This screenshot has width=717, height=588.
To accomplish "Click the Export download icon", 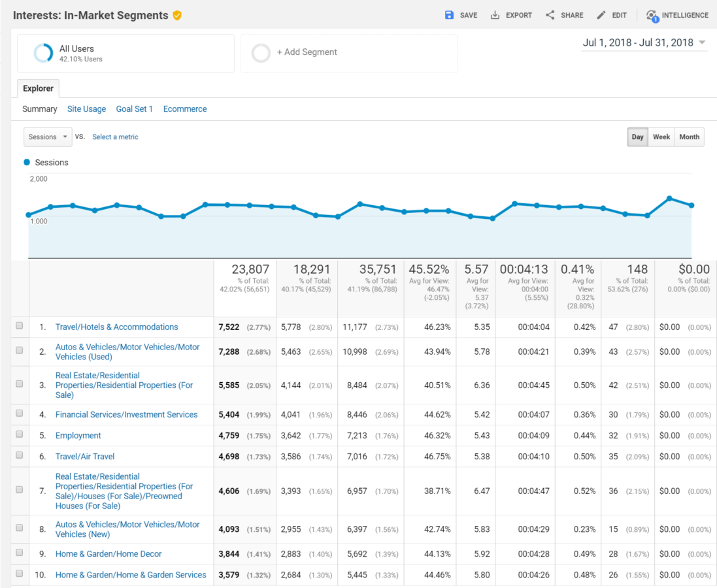I will 495,15.
